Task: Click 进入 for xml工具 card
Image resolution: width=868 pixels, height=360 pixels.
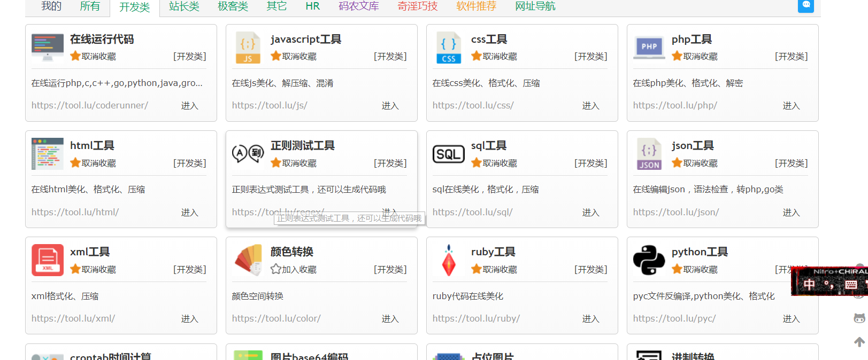Action: pos(189,319)
